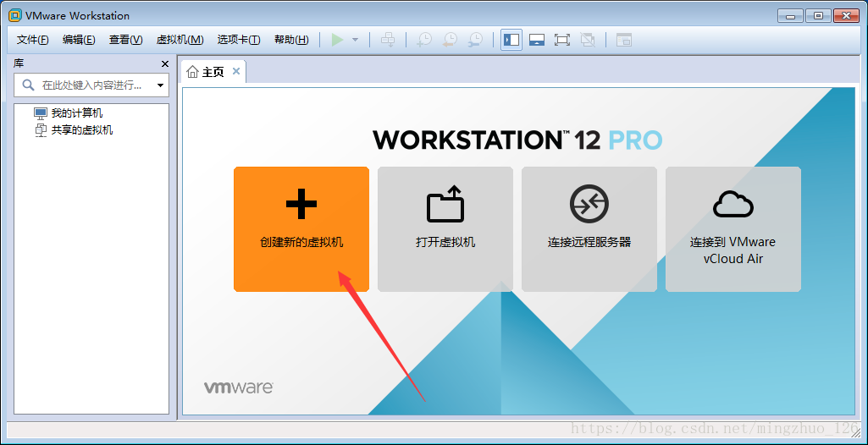
Task: Click the search magnifier icon
Action: tap(28, 85)
